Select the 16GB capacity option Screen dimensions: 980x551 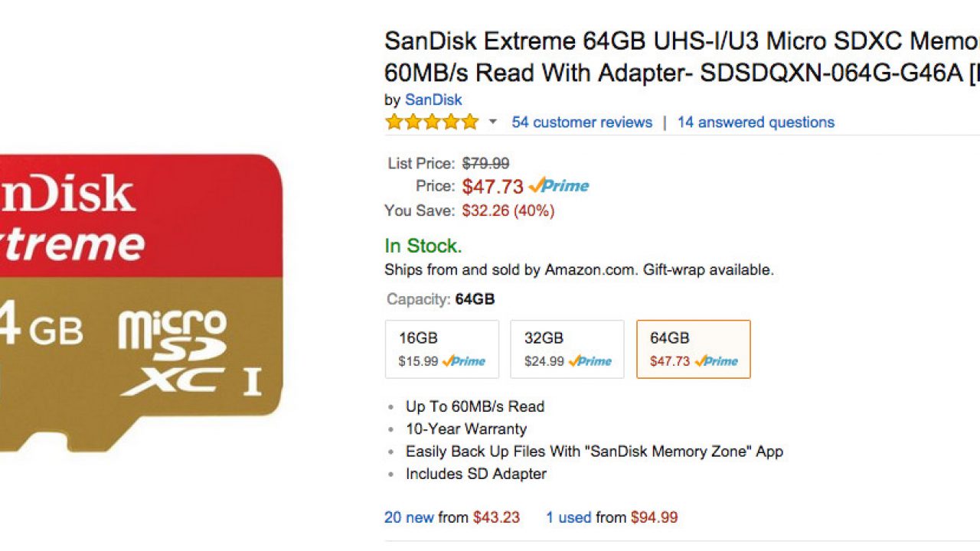click(x=442, y=349)
